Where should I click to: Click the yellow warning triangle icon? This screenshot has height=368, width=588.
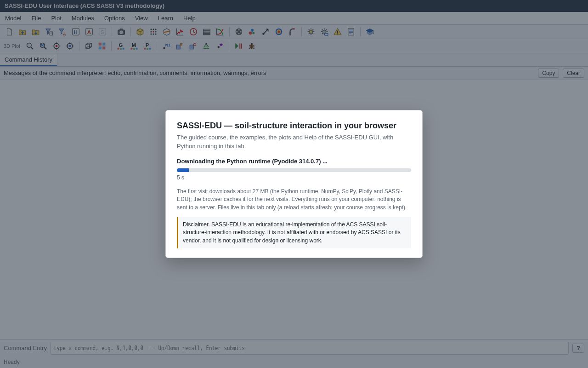[x=338, y=32]
